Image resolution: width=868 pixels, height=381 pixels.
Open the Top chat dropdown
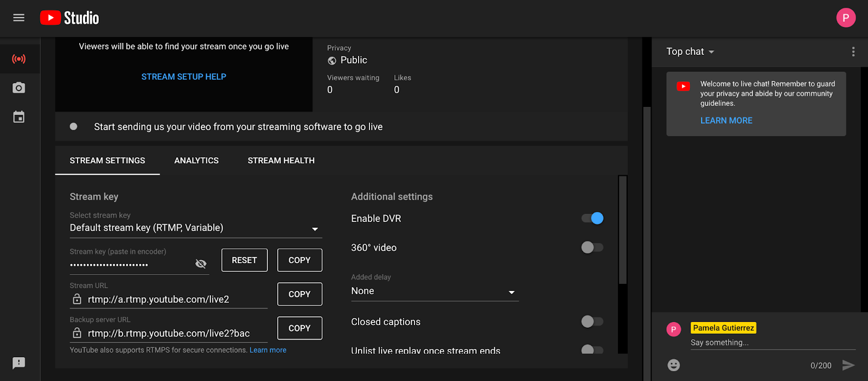pos(691,52)
